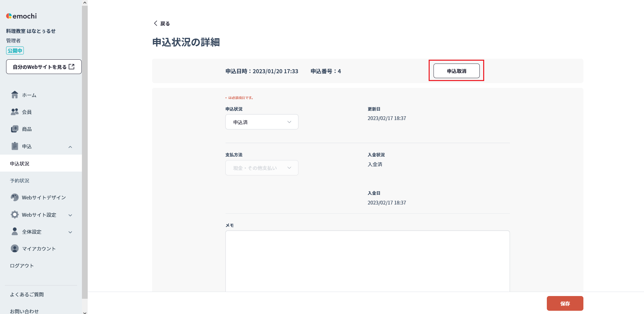
Task: Expand the Webサイト設定 submenu chevron
Action: tap(70, 215)
